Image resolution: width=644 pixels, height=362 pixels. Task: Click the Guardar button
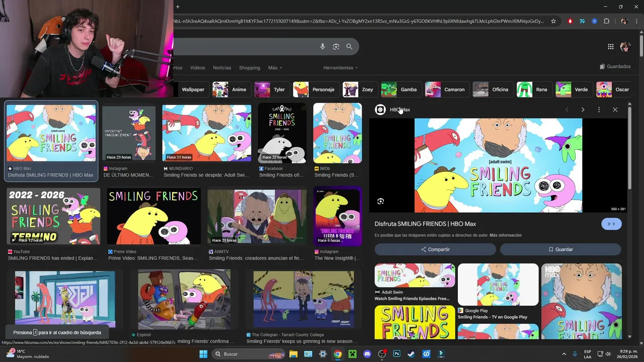coord(560,249)
